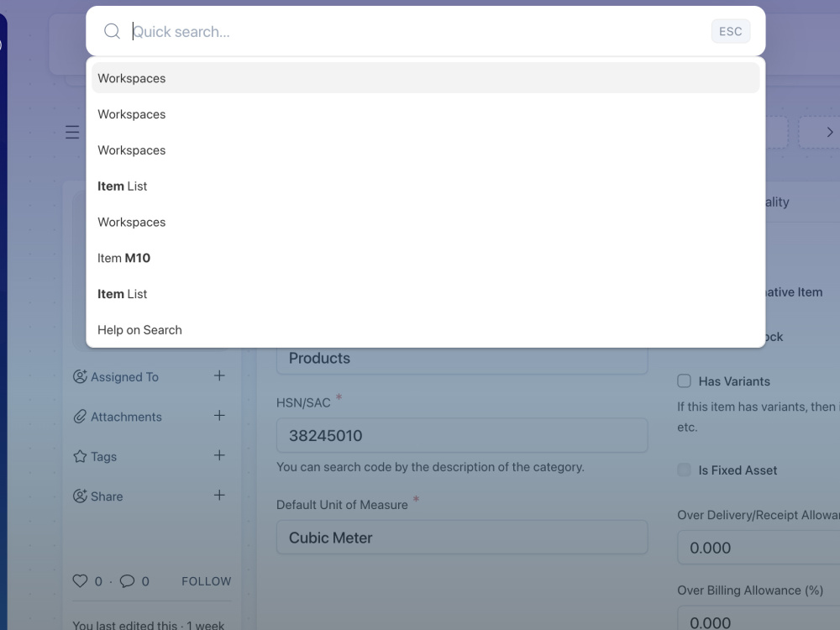Screen dimensions: 840x630
Task: Focus the Quick search input field
Action: pos(417,32)
